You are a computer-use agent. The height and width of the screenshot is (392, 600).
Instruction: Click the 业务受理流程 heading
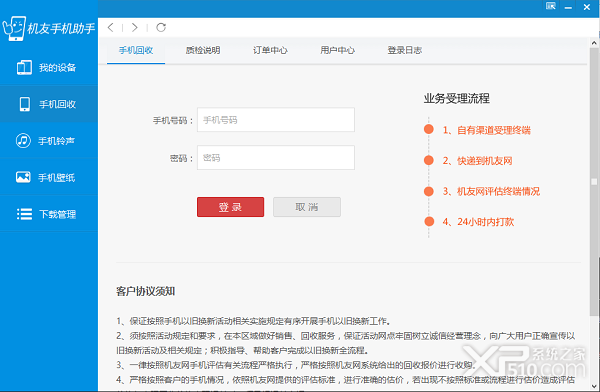(457, 98)
